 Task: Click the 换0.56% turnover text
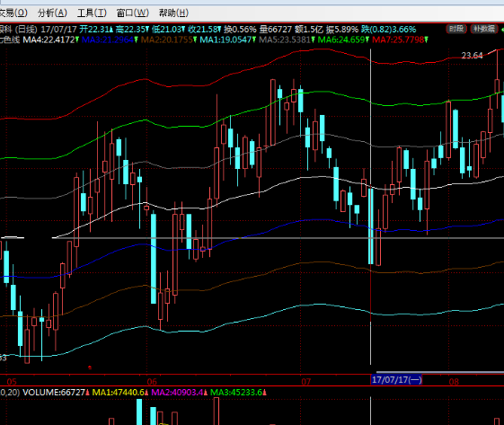click(240, 30)
